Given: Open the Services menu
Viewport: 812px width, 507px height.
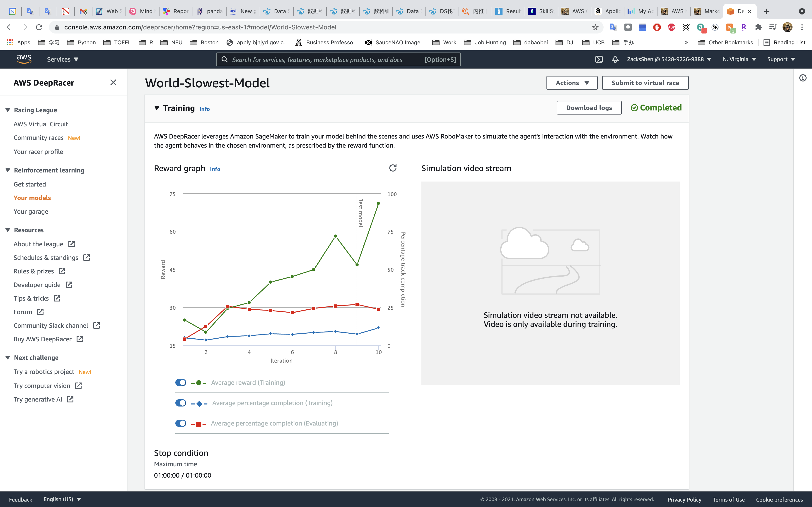Looking at the screenshot, I should pyautogui.click(x=62, y=59).
